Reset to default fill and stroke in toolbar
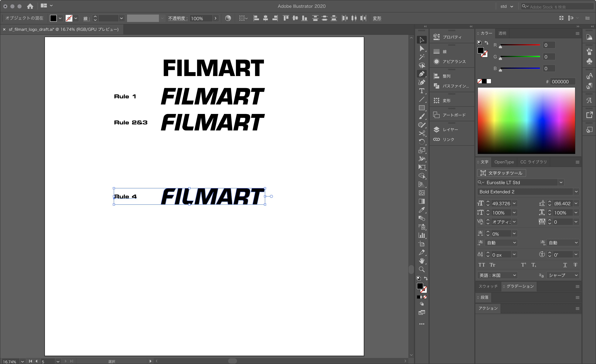 [x=418, y=278]
